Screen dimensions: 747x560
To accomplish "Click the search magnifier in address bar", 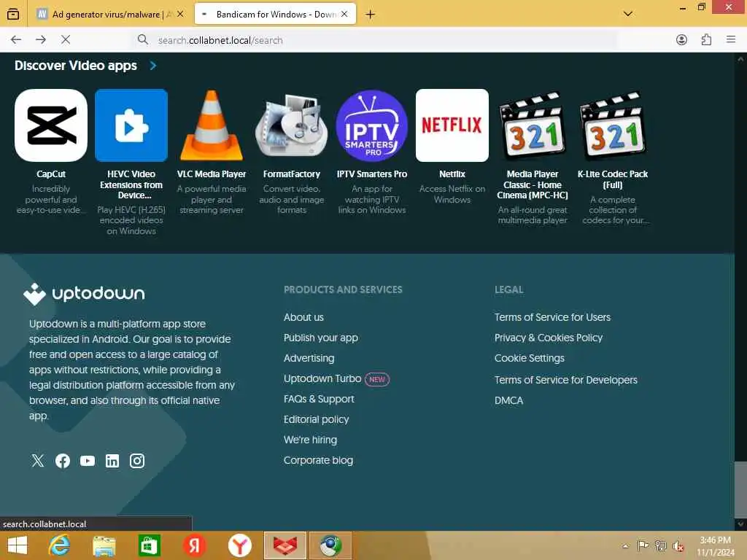I will [x=142, y=39].
